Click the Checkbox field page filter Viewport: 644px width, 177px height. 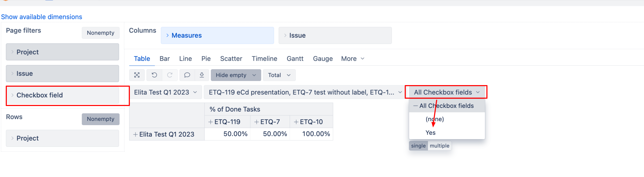click(63, 95)
